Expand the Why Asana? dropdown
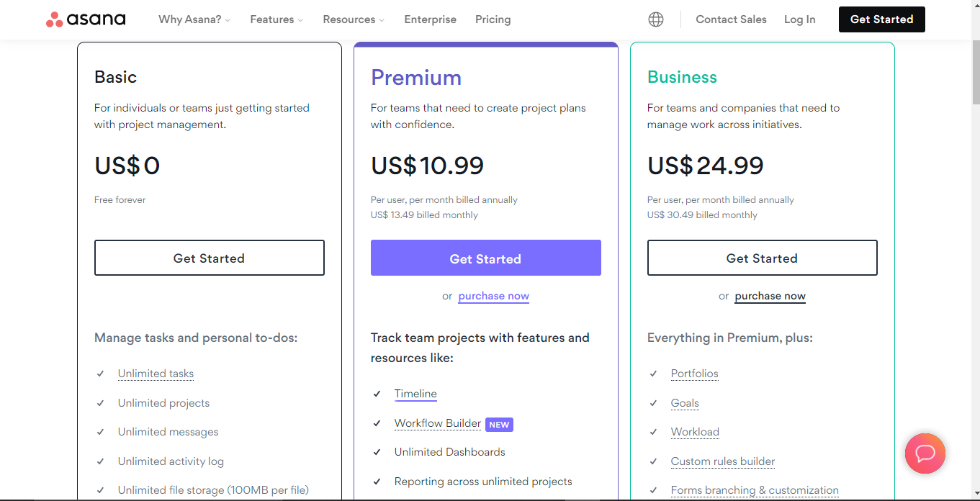Image resolution: width=980 pixels, height=501 pixels. [194, 19]
